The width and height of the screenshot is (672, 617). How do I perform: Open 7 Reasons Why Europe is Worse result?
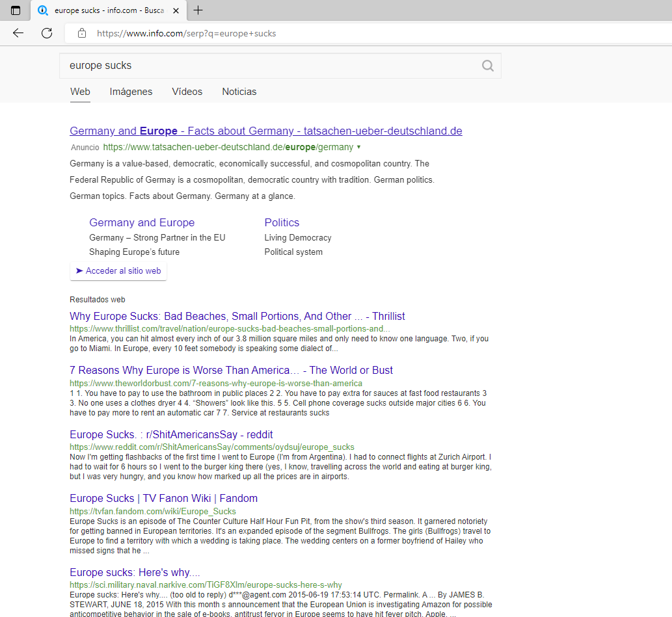[231, 370]
